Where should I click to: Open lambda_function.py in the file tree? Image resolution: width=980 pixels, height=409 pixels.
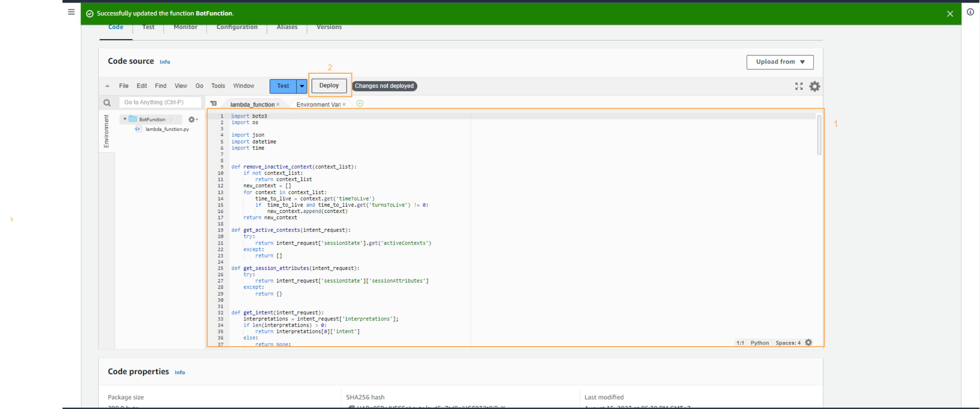point(167,129)
